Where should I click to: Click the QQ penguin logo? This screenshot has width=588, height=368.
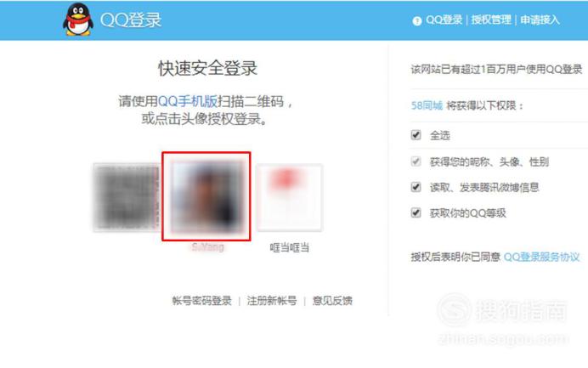[78, 20]
